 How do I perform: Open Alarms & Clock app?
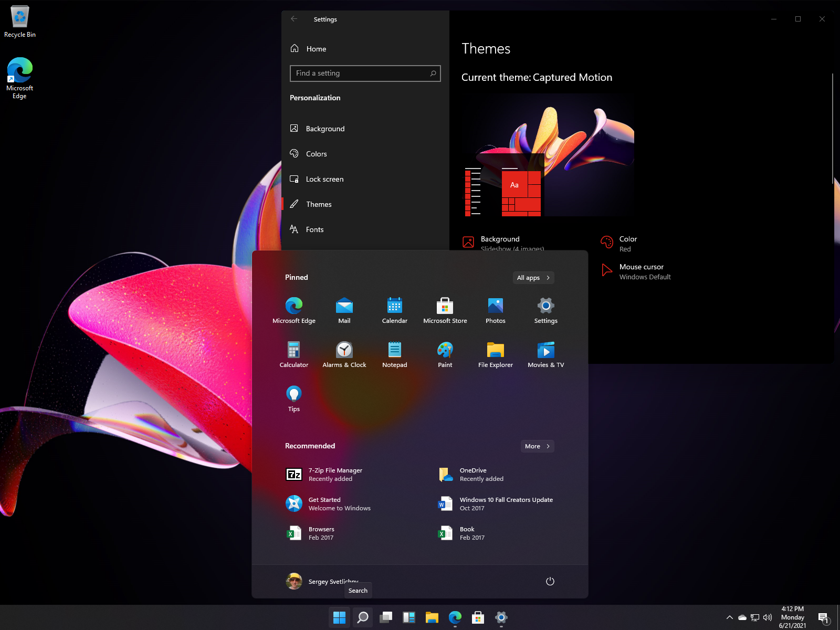344,354
